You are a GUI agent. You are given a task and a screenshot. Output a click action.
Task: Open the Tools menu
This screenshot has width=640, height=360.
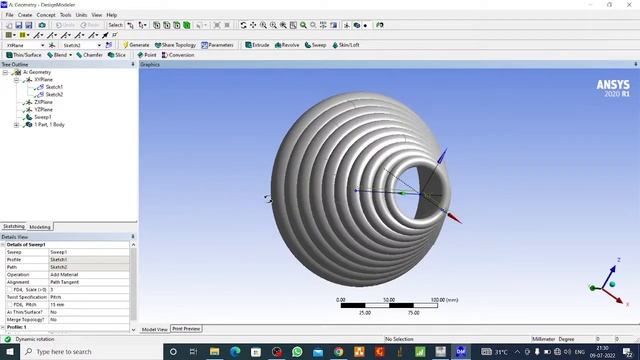click(65, 15)
